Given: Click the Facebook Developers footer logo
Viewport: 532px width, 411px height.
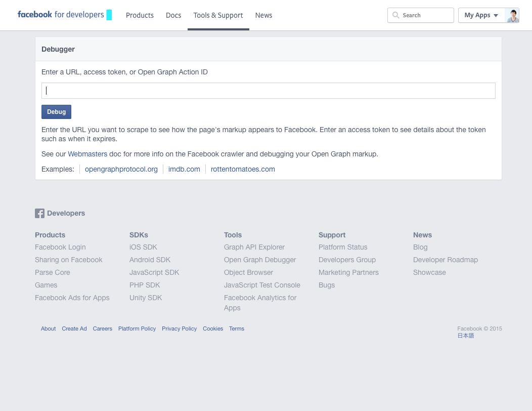Looking at the screenshot, I should [x=60, y=213].
